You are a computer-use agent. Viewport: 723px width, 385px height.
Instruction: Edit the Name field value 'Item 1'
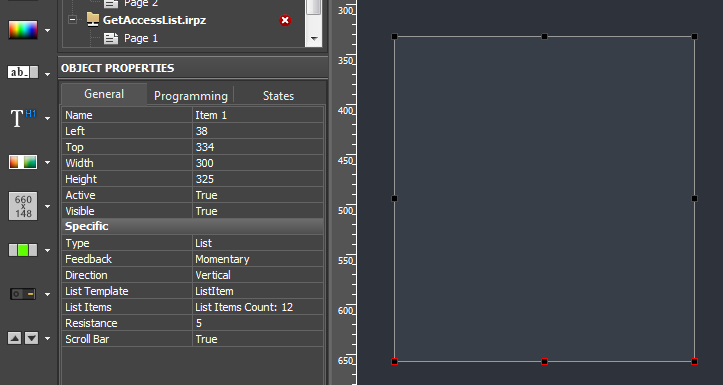pyautogui.click(x=258, y=115)
